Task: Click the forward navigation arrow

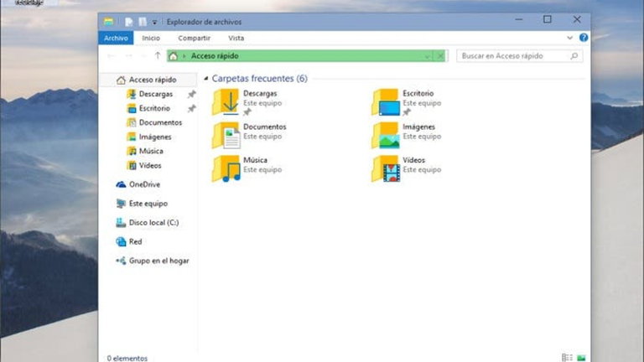Action: point(128,56)
